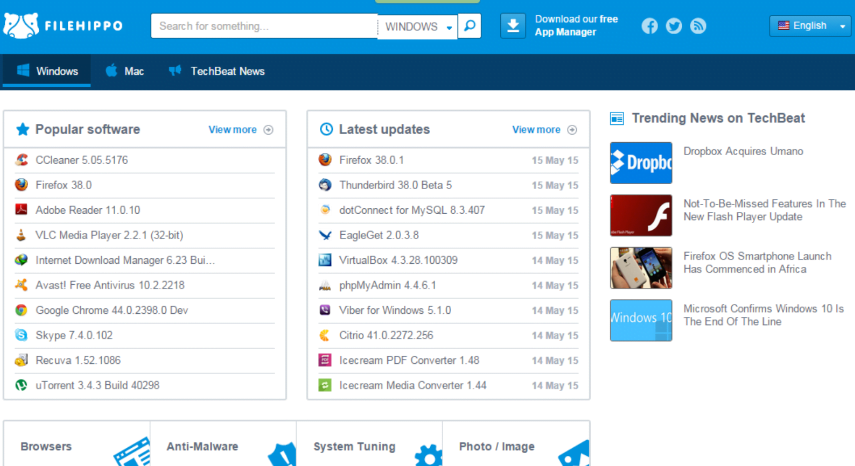Open Microsoft Confirms Windows 10 article
The width and height of the screenshot is (855, 466).
pos(763,315)
